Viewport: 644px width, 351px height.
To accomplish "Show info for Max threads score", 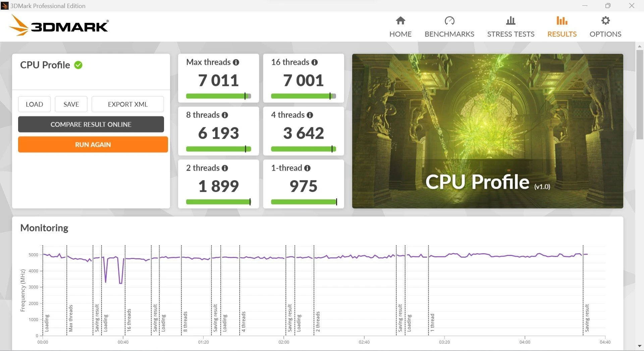I will point(236,62).
